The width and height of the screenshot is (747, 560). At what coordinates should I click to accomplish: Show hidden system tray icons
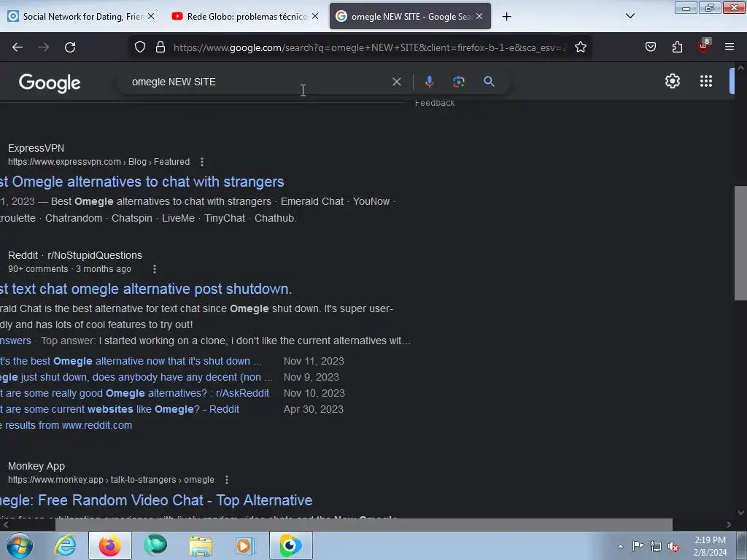(x=620, y=546)
